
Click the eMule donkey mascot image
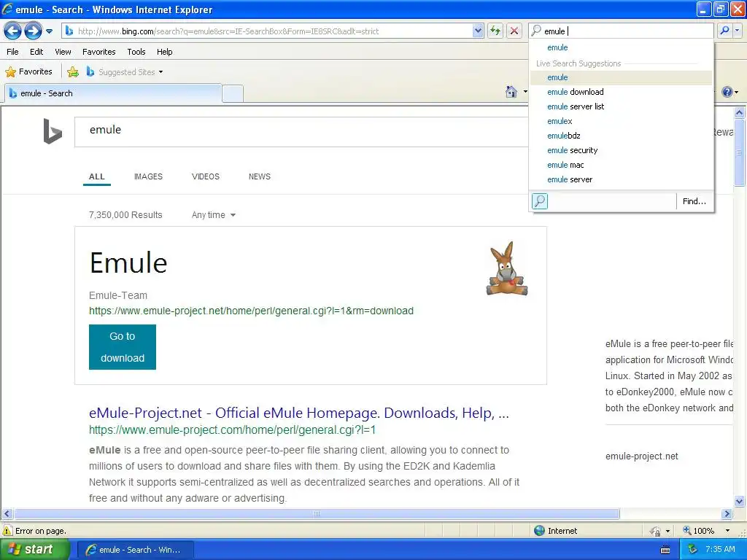point(507,268)
